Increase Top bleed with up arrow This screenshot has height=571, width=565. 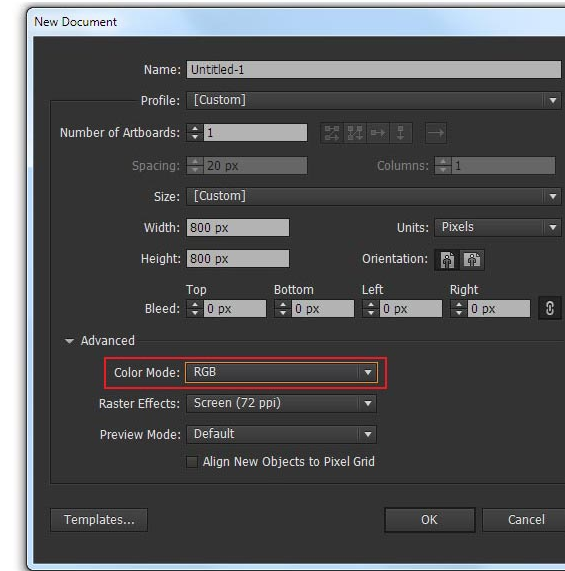pos(195,304)
